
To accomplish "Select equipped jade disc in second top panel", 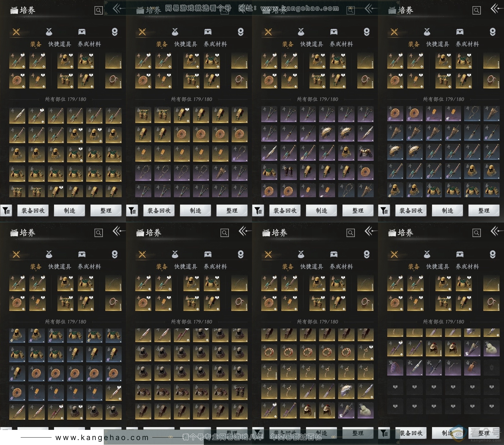I will [x=143, y=81].
